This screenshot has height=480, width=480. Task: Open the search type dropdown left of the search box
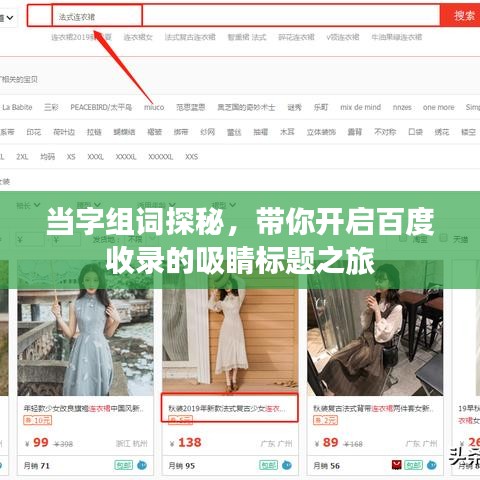tap(7, 17)
